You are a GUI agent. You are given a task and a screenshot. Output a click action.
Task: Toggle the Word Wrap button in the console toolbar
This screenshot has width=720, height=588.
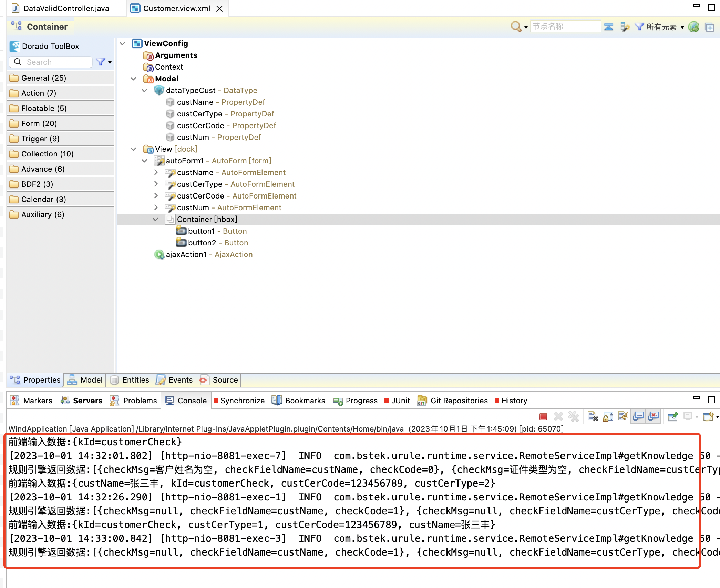pos(623,417)
